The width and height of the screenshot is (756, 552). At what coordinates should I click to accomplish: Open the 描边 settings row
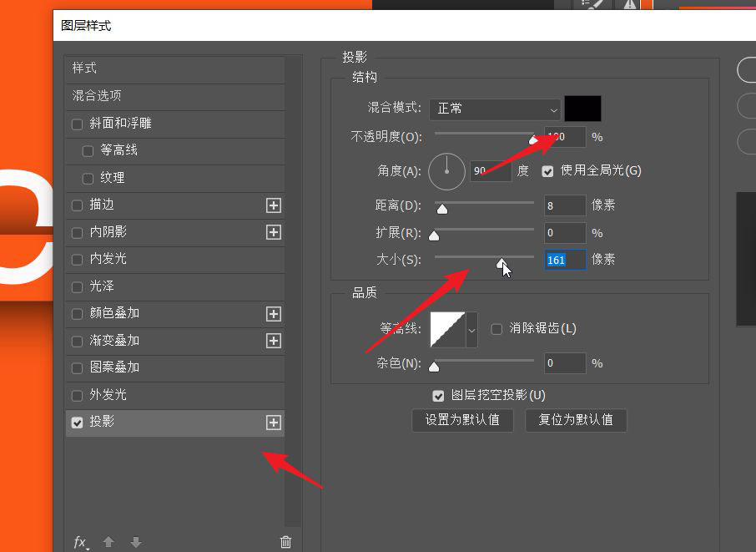[x=175, y=205]
